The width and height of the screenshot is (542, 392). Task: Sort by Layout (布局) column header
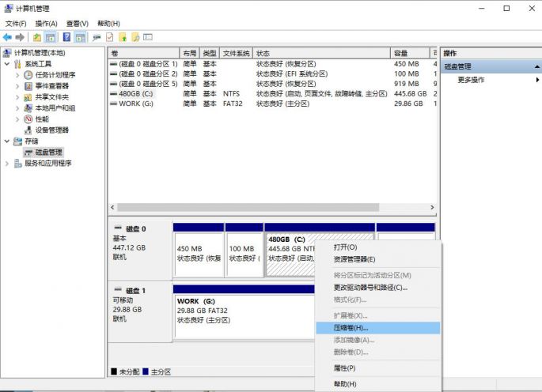tap(189, 53)
